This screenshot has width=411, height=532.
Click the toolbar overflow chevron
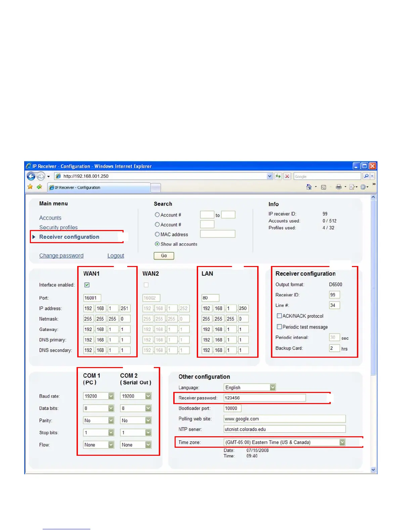click(x=374, y=184)
